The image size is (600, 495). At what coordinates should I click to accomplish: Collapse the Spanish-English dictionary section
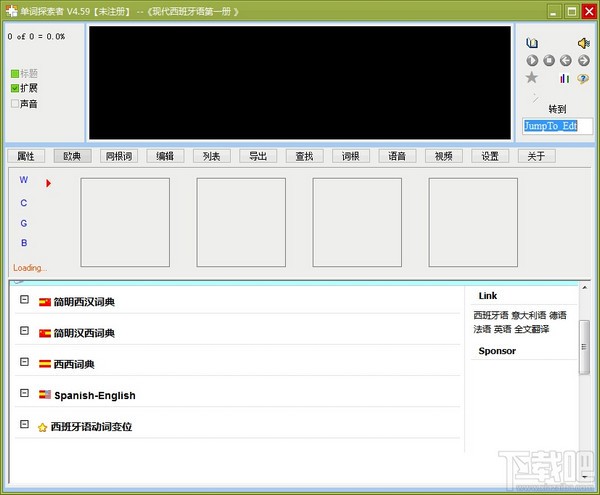(x=25, y=394)
